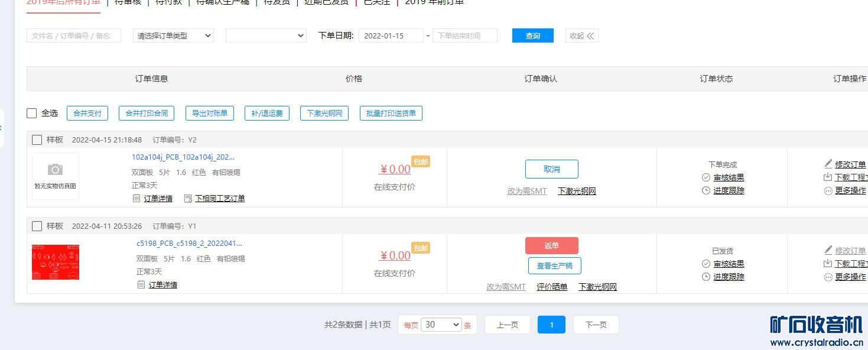868x350 pixels.
Task: Open the 请选择订单类型 dropdown
Action: click(x=173, y=35)
